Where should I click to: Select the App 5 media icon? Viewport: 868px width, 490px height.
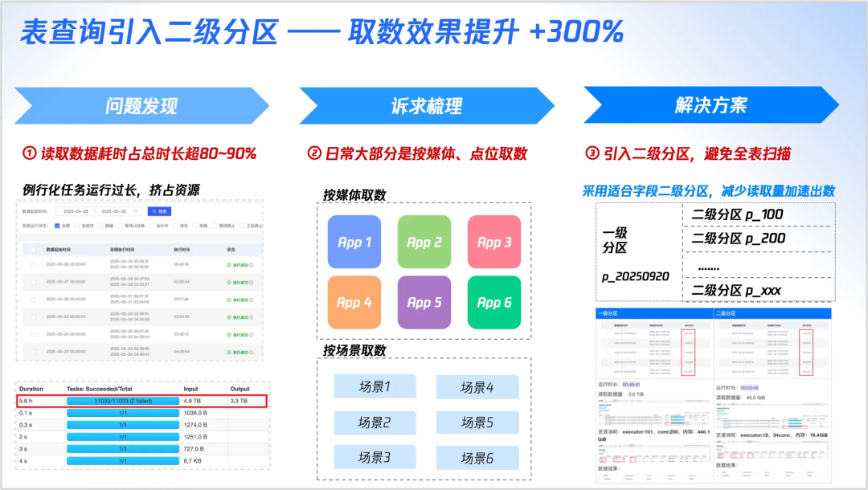(x=424, y=303)
